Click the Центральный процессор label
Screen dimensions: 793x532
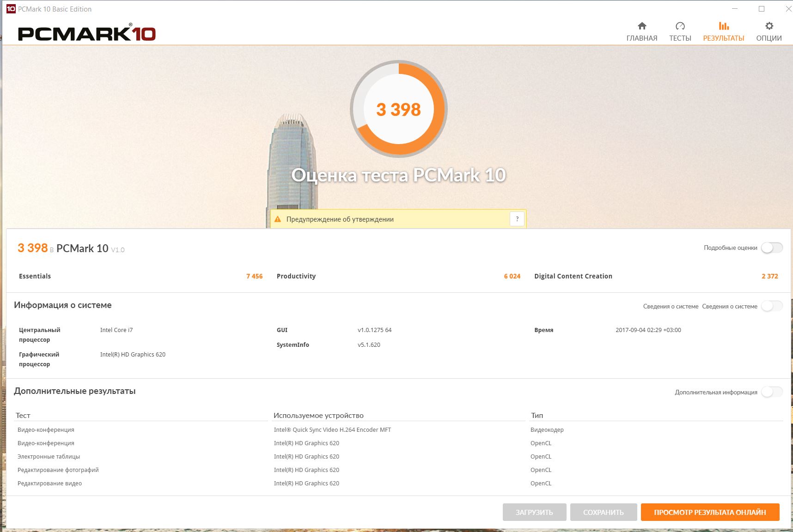(x=40, y=335)
